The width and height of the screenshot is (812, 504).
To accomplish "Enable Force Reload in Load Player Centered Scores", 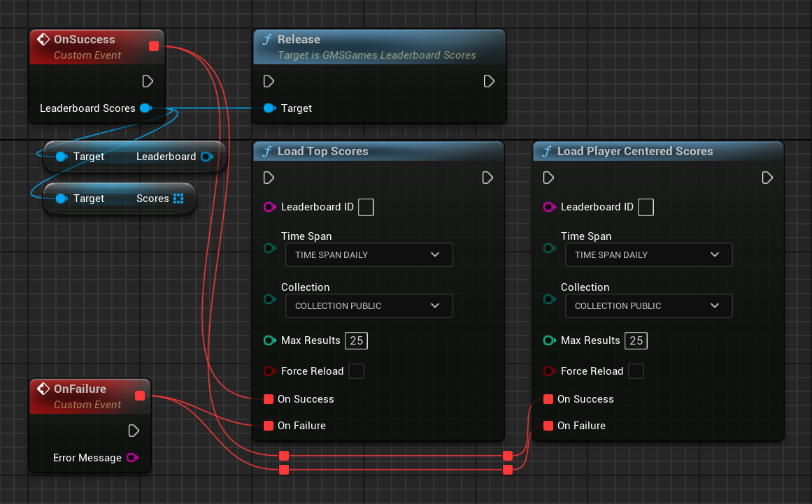I will point(636,371).
